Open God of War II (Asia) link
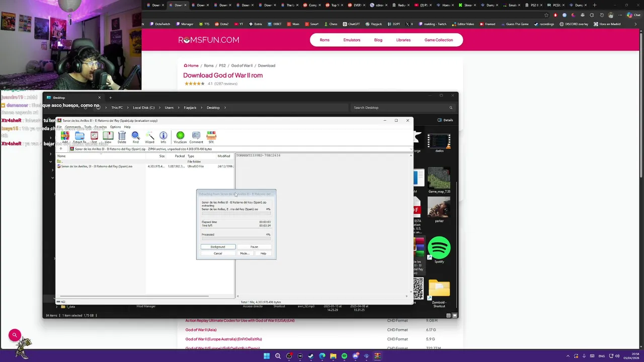The image size is (644, 362). pos(201,330)
